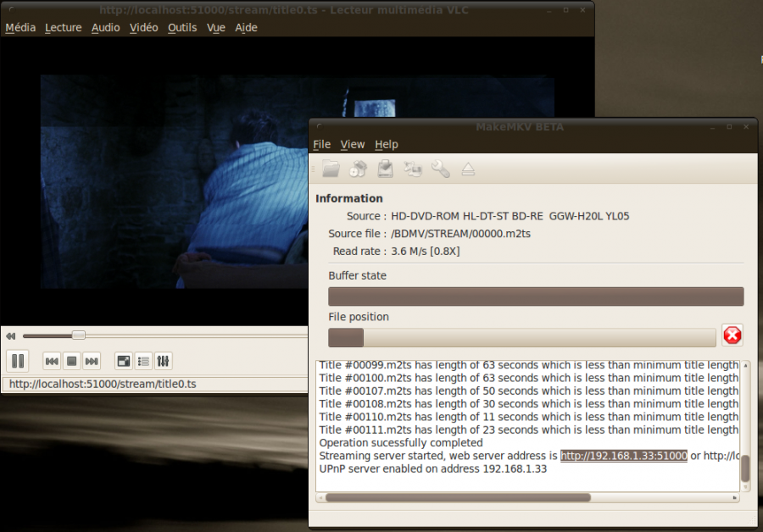
Task: Click the highlighted http://192.168.1.33:51000 address
Action: 624,456
